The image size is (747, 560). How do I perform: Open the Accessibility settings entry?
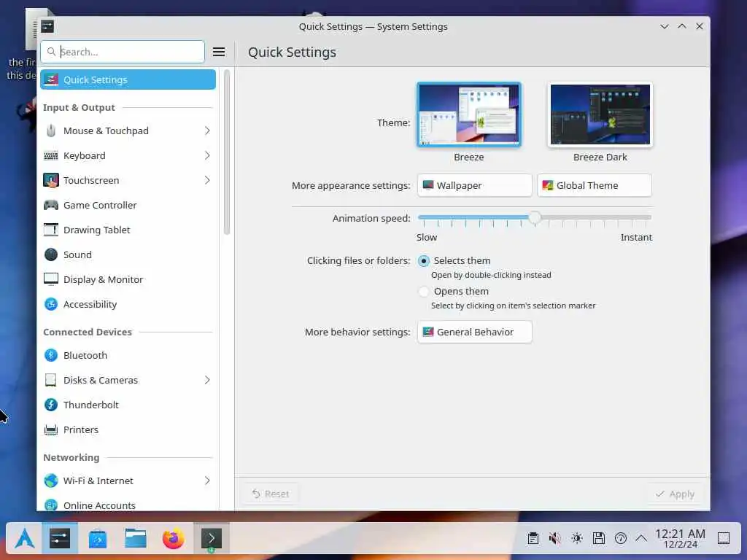(x=128, y=304)
